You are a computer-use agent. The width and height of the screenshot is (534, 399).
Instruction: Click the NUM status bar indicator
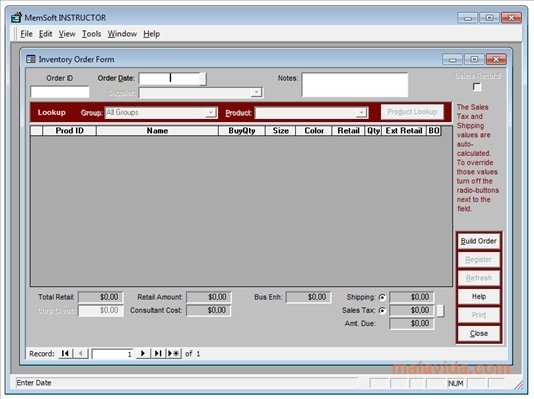[x=456, y=383]
